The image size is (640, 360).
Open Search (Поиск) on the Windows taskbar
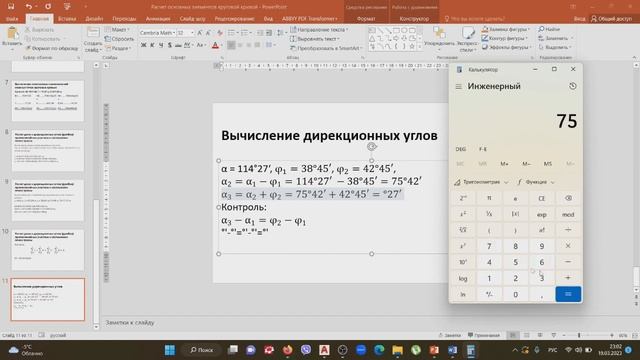(x=202, y=350)
